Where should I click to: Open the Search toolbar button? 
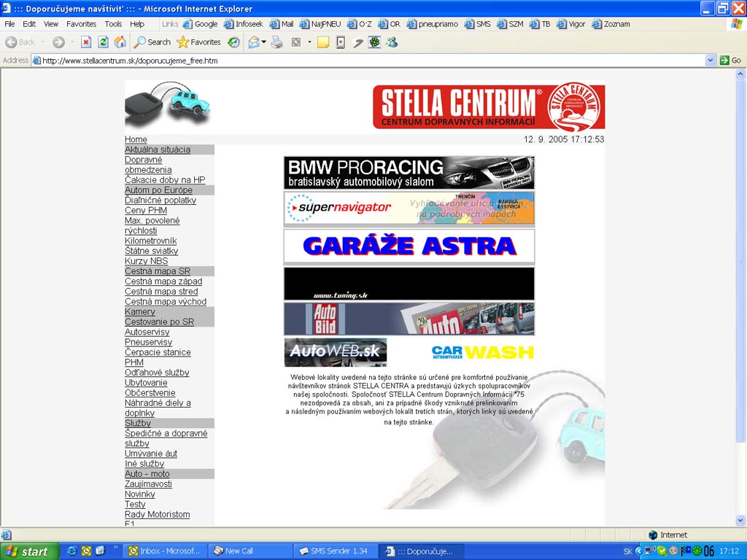coord(152,42)
